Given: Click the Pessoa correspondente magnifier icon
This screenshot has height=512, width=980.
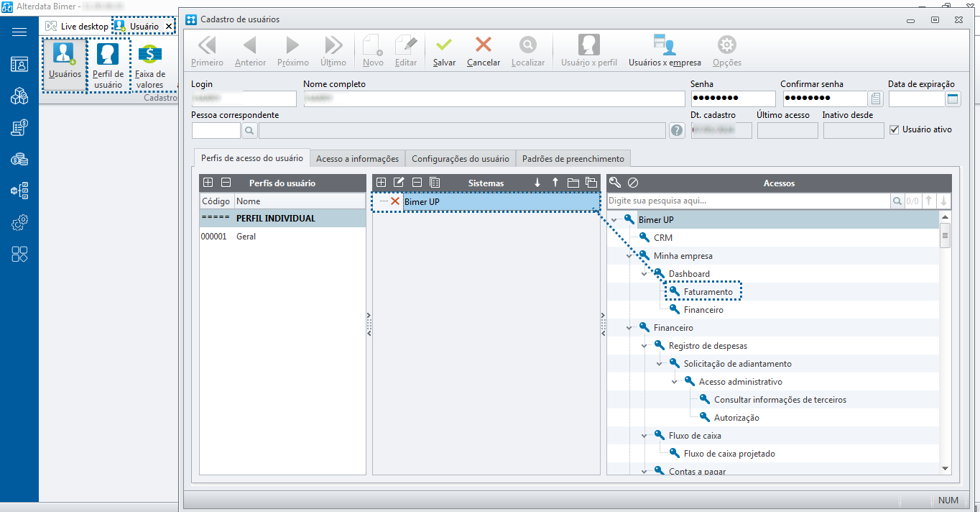Looking at the screenshot, I should click(x=249, y=130).
